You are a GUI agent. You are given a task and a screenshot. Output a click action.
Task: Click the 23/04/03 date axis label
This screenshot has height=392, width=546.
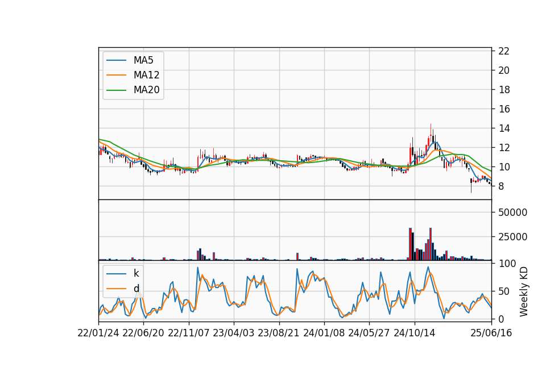pyautogui.click(x=234, y=333)
